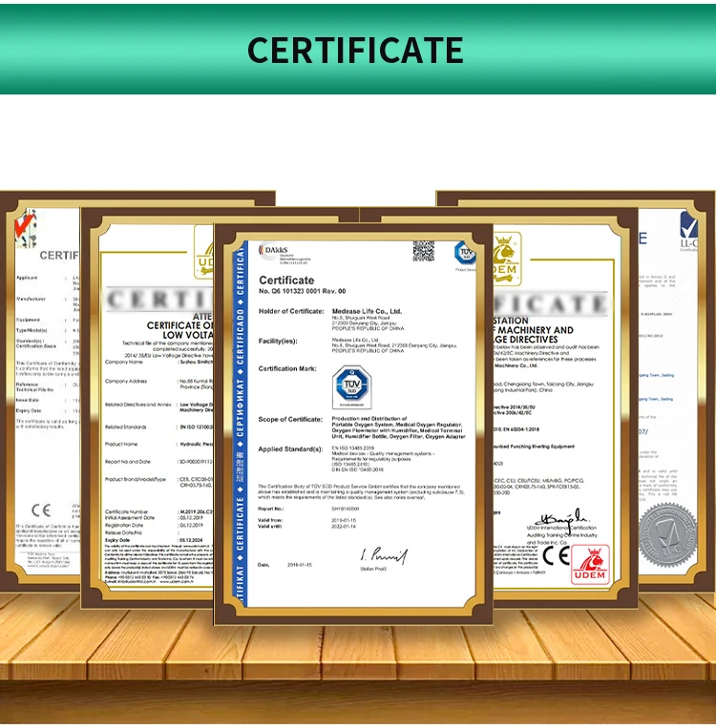Click 'Company Address' label on left certificate
The image size is (716, 728).
[x=126, y=382]
